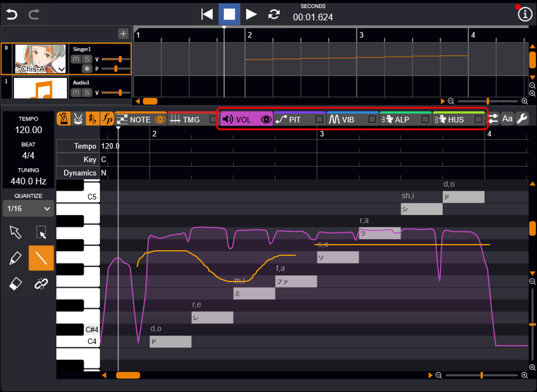Adjust the Singer1 volume slider
Image resolution: width=537 pixels, height=392 pixels.
click(x=120, y=59)
